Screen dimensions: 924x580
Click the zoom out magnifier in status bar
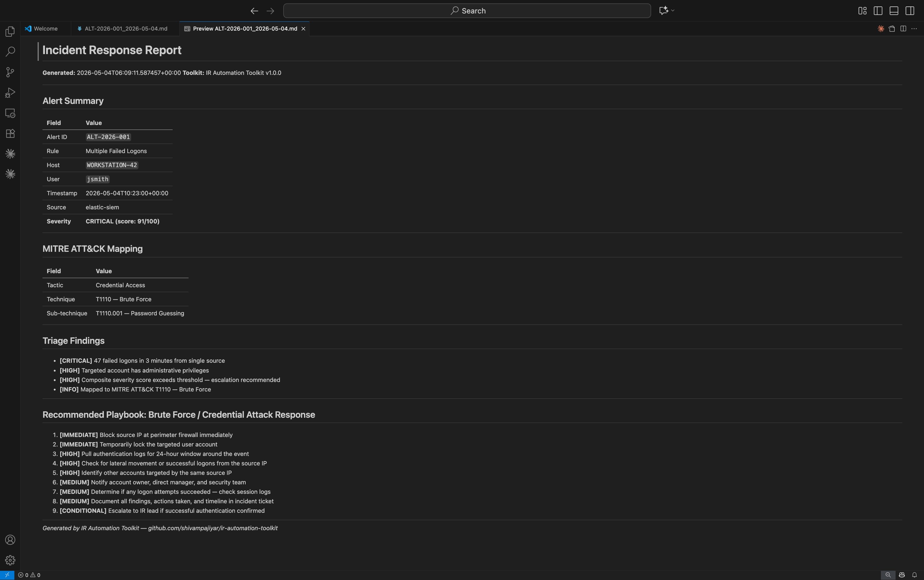pos(888,575)
